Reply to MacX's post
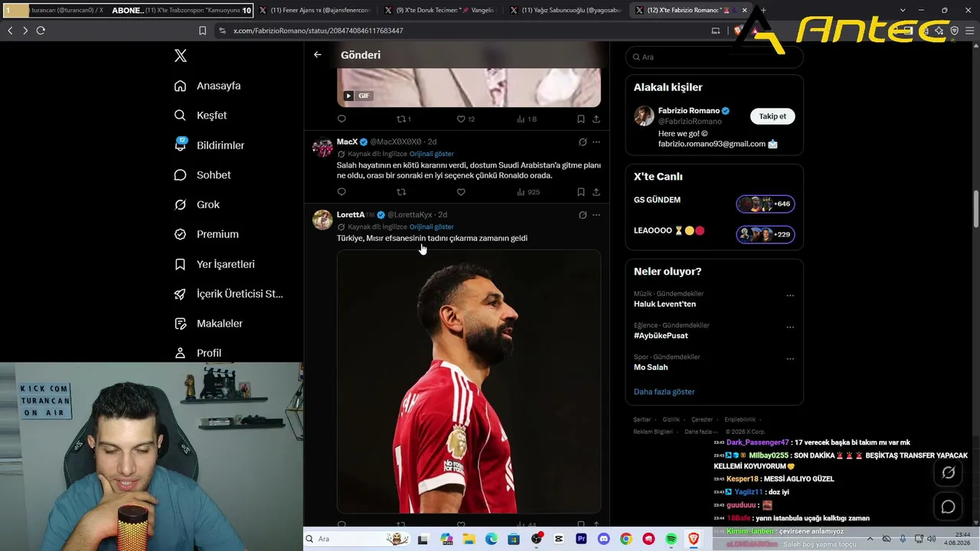The width and height of the screenshot is (980, 551). [x=341, y=192]
